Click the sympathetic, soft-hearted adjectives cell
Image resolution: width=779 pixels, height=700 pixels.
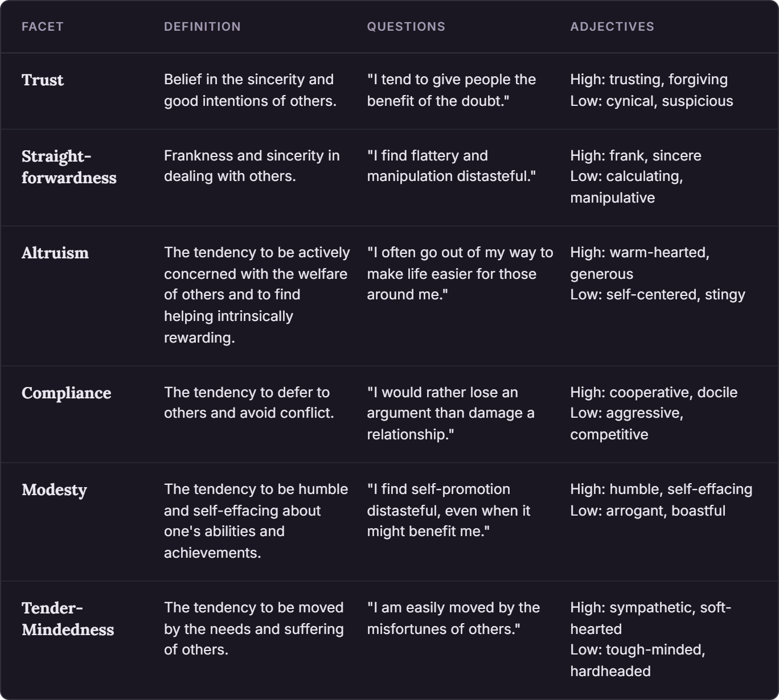coord(650,639)
